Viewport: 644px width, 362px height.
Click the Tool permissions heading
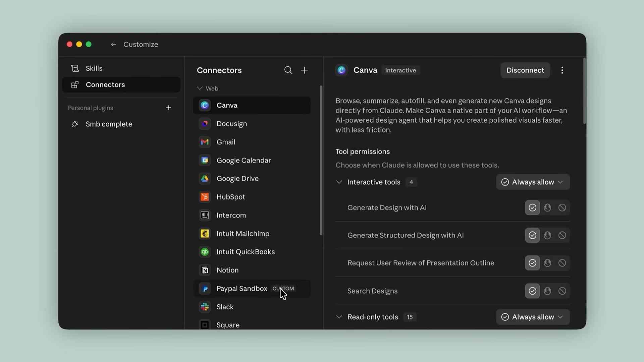click(x=363, y=152)
